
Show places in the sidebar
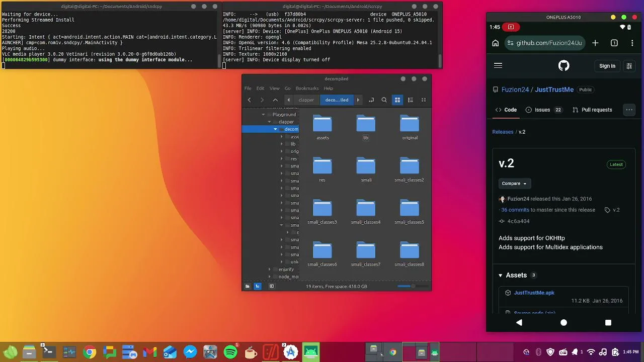[x=247, y=287]
